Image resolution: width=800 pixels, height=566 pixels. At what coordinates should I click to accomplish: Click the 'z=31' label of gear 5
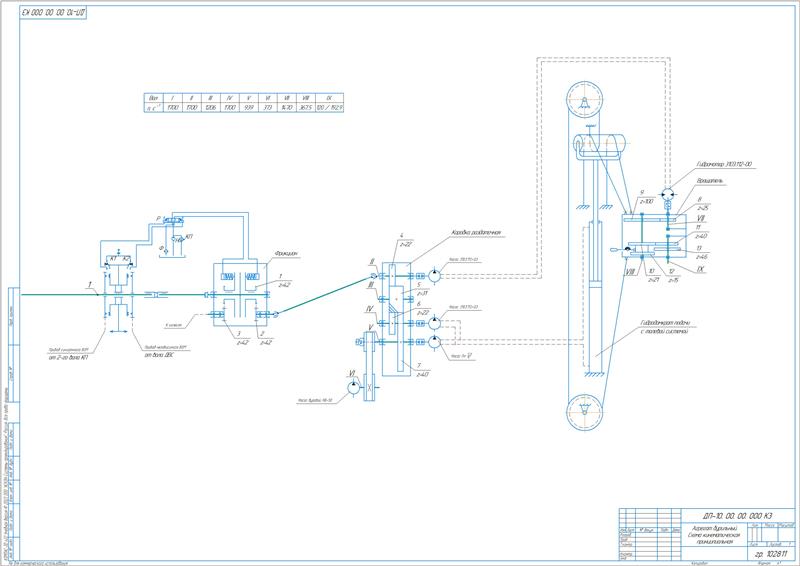pyautogui.click(x=422, y=293)
